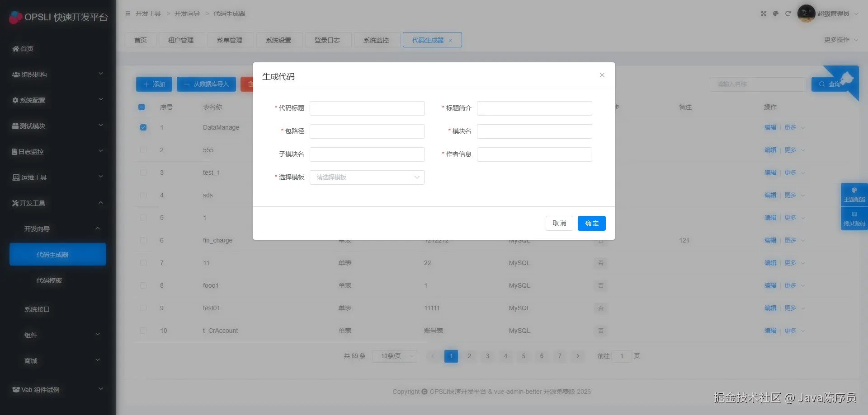Expand the 组件 sidebar submenu
The height and width of the screenshot is (415, 868).
coord(58,335)
